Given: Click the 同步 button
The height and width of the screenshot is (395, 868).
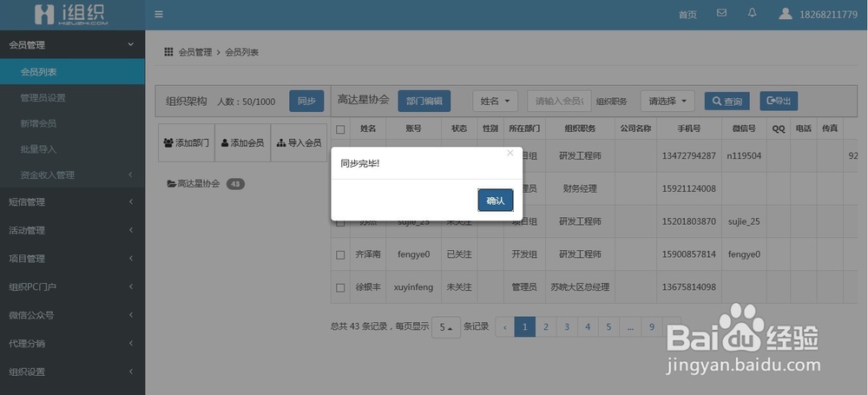Looking at the screenshot, I should click(306, 102).
